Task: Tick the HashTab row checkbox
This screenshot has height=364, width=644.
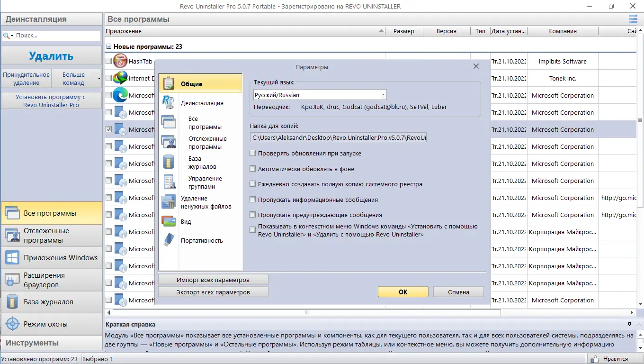Action: pyautogui.click(x=109, y=61)
